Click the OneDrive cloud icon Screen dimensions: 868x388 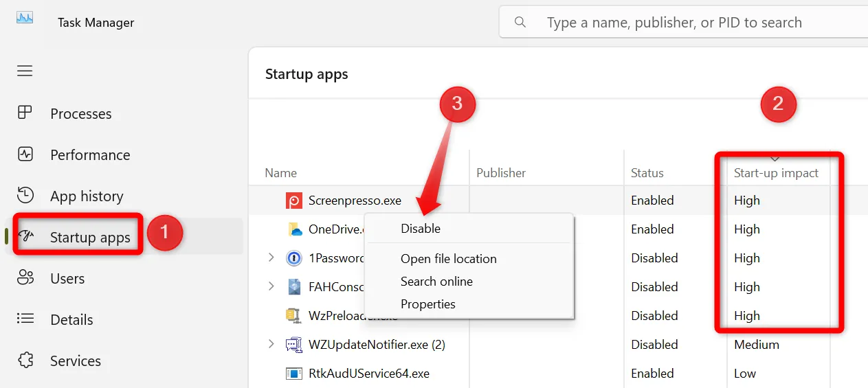click(294, 229)
